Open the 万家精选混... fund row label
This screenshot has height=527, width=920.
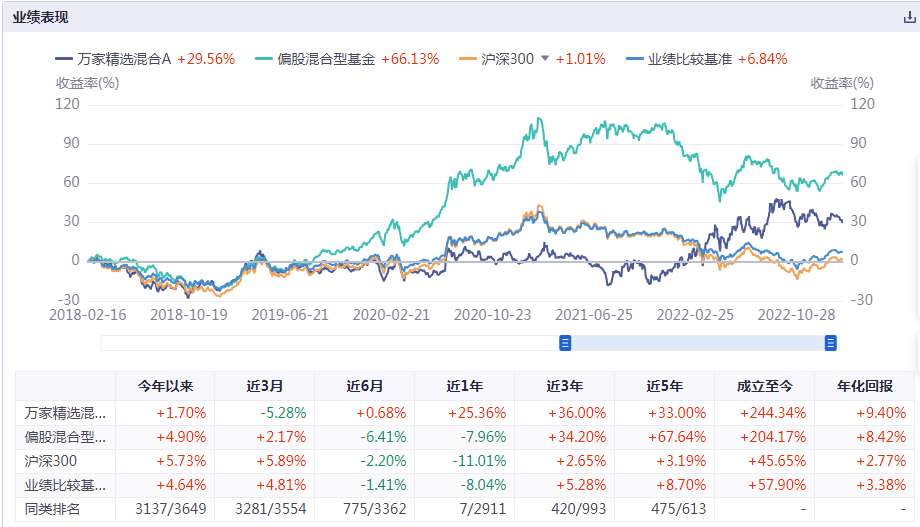66,411
